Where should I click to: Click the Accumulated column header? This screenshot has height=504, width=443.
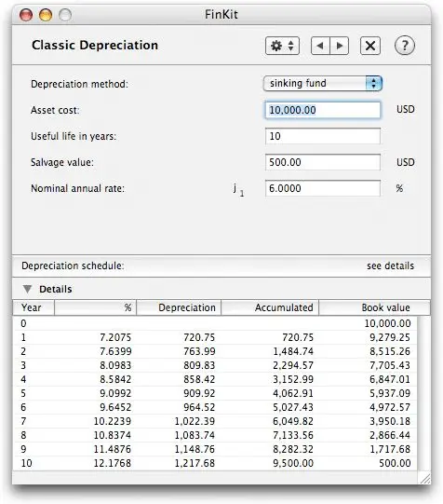[270, 307]
